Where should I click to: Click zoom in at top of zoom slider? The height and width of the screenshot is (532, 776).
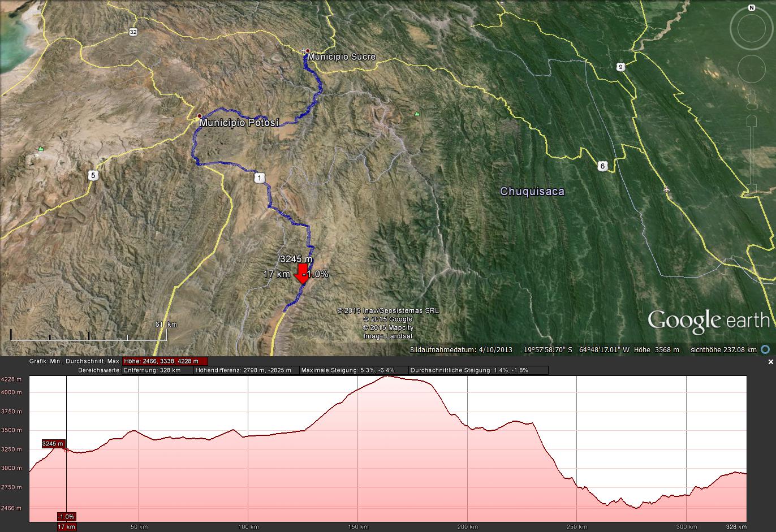click(x=752, y=121)
